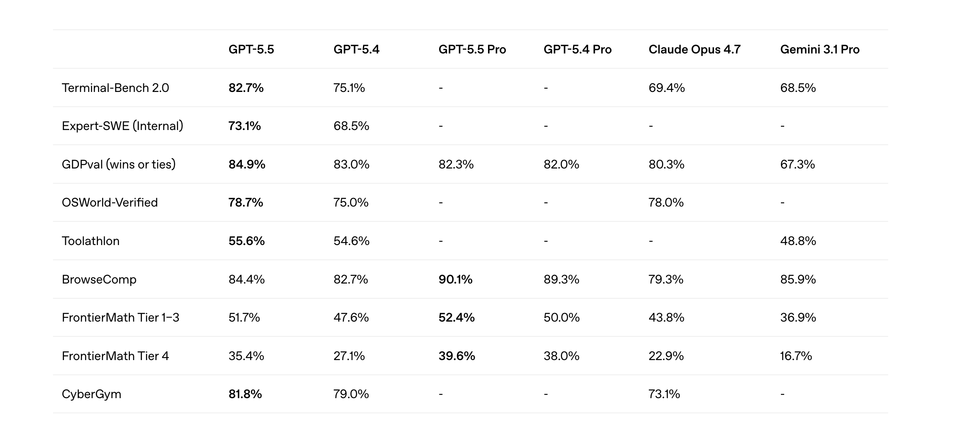The height and width of the screenshot is (435, 980).
Task: Click the 39.6% FrontierMath Tier 4 score
Action: tap(457, 356)
